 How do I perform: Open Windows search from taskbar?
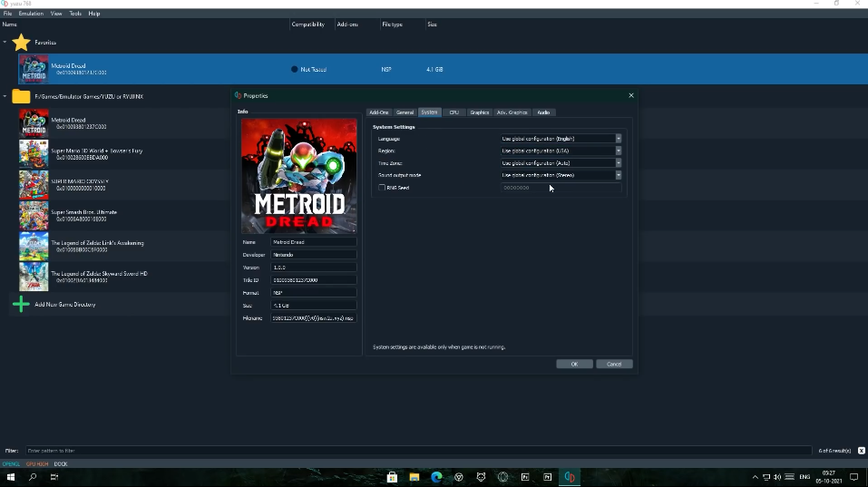click(33, 477)
